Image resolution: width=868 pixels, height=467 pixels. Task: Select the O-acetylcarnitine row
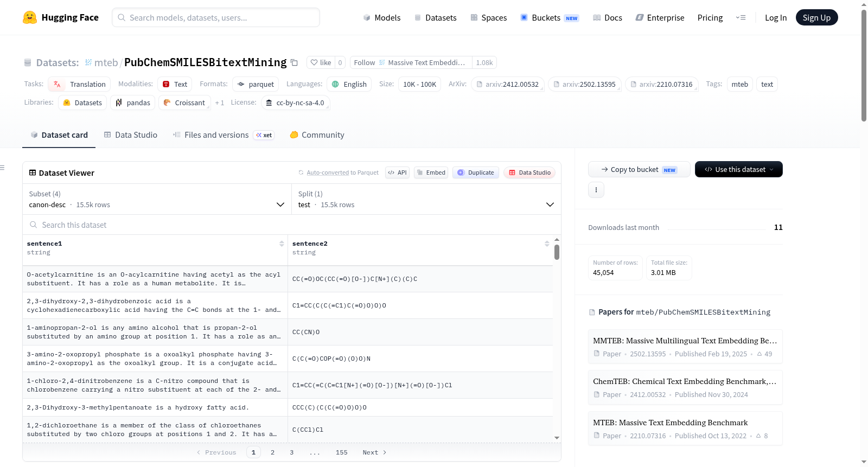click(288, 279)
